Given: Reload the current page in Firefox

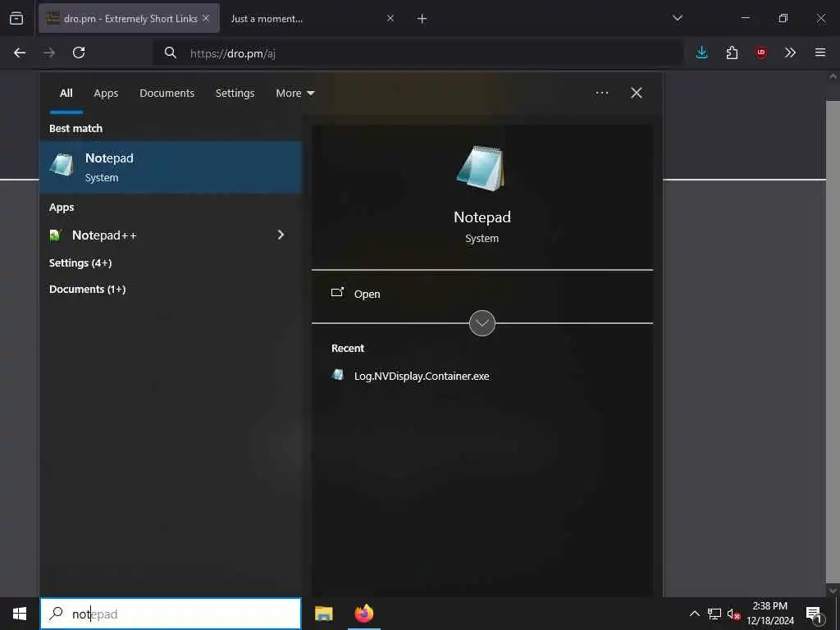Looking at the screenshot, I should point(79,52).
